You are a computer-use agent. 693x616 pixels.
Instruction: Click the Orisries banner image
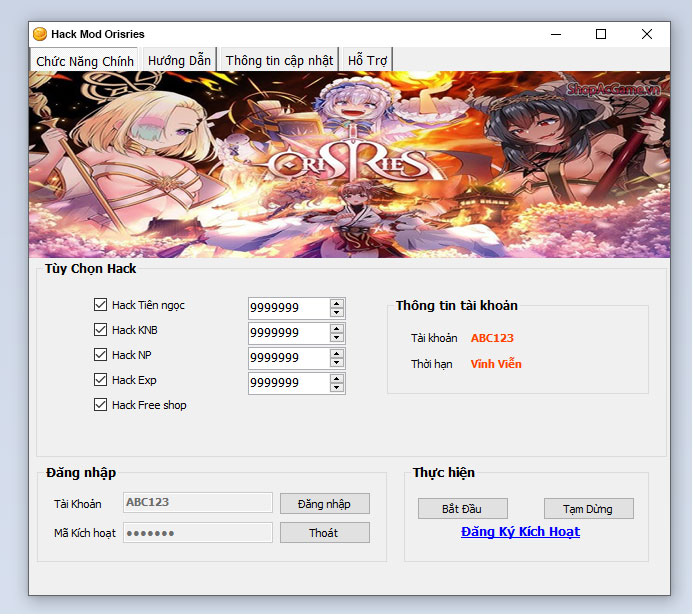349,164
